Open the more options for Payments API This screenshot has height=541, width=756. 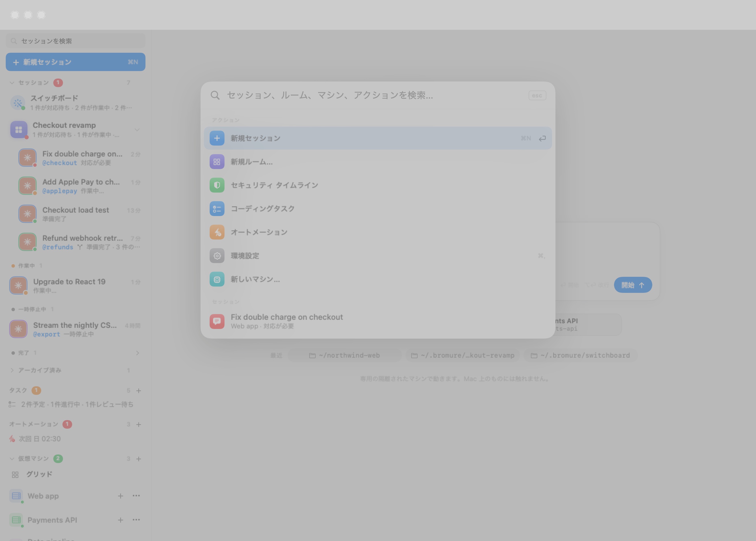(x=136, y=520)
